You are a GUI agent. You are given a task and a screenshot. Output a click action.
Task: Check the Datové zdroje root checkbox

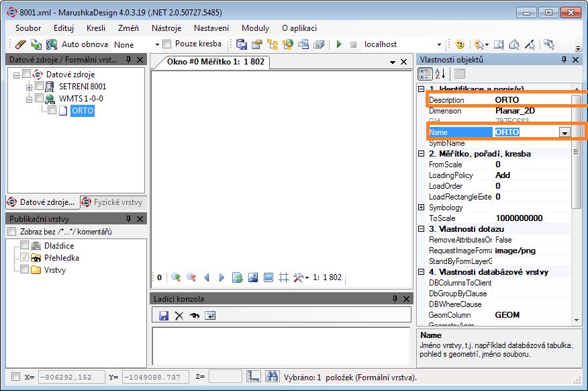pyautogui.click(x=26, y=73)
